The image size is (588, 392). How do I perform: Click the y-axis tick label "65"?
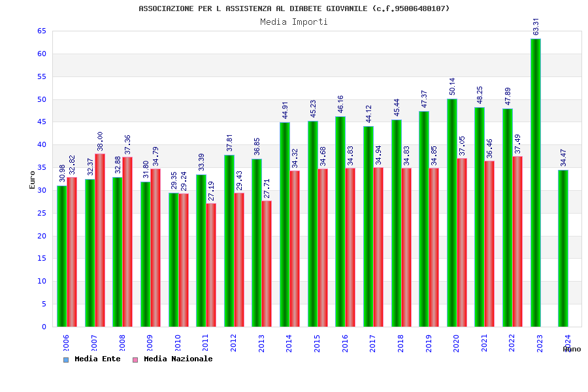(x=42, y=31)
